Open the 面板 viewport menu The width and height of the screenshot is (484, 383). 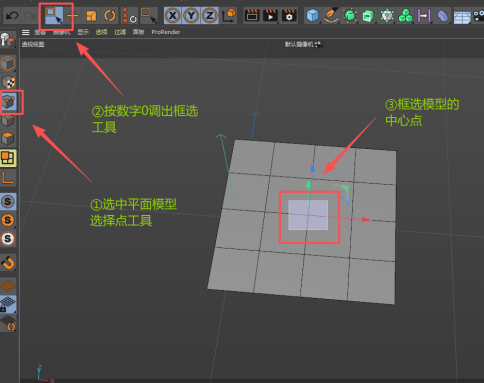click(138, 32)
